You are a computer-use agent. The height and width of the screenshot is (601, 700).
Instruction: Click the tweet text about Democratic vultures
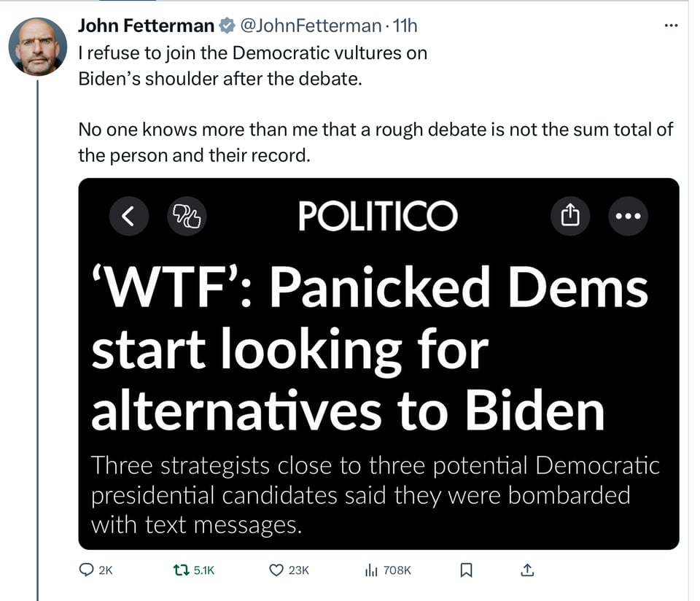(x=252, y=65)
